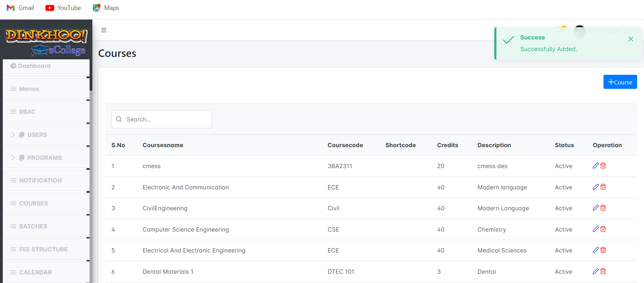Delete Computer Science Engineering course
The image size is (644, 283).
(603, 229)
